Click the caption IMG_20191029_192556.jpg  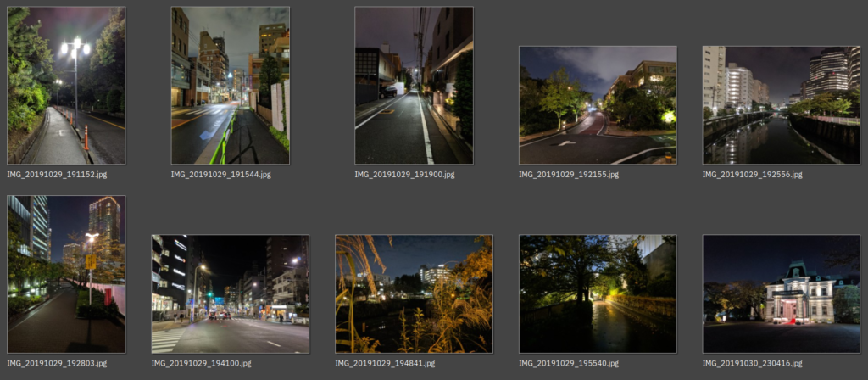coord(753,175)
